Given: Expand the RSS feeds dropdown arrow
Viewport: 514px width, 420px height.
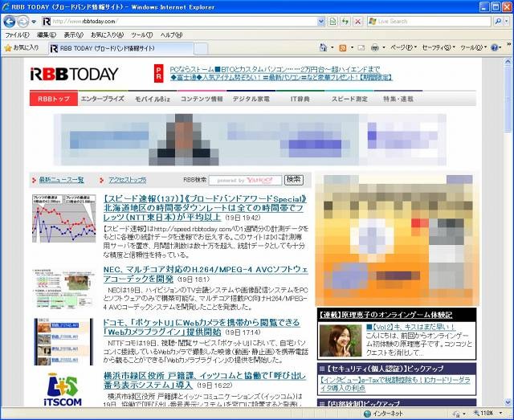Looking at the screenshot, I should coord(352,48).
